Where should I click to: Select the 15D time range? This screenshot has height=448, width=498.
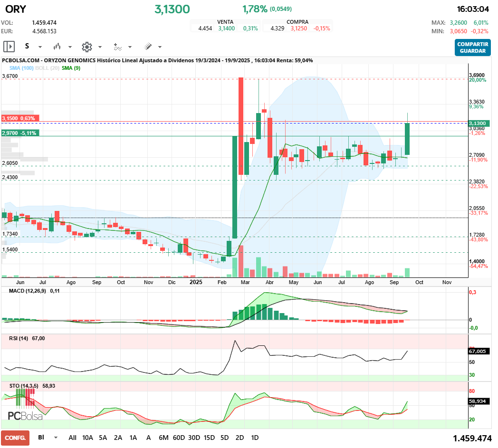click(x=209, y=438)
